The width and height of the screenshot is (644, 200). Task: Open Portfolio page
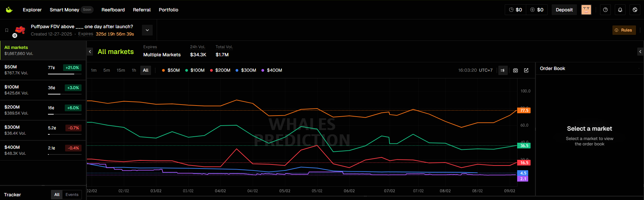[168, 10]
